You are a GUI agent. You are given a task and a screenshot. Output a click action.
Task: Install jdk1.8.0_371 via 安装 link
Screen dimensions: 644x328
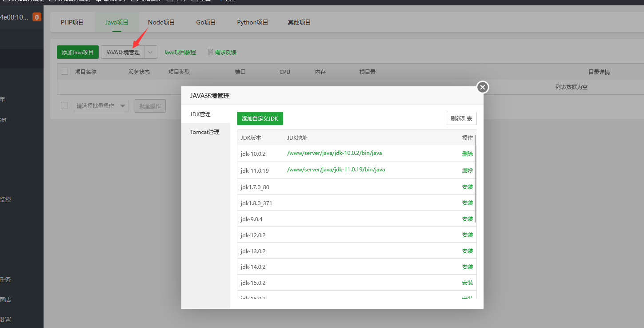[468, 203]
